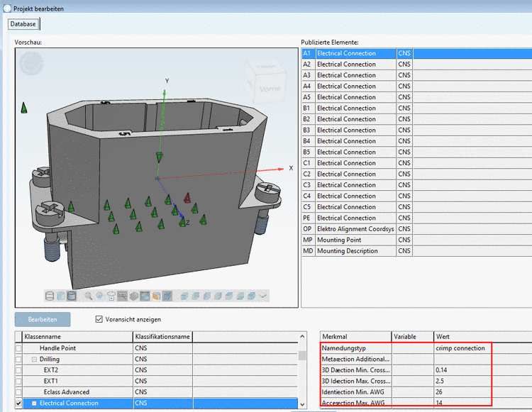Screen dimensions: 532x412
Task: Switch to the Database tab
Action: pos(23,24)
